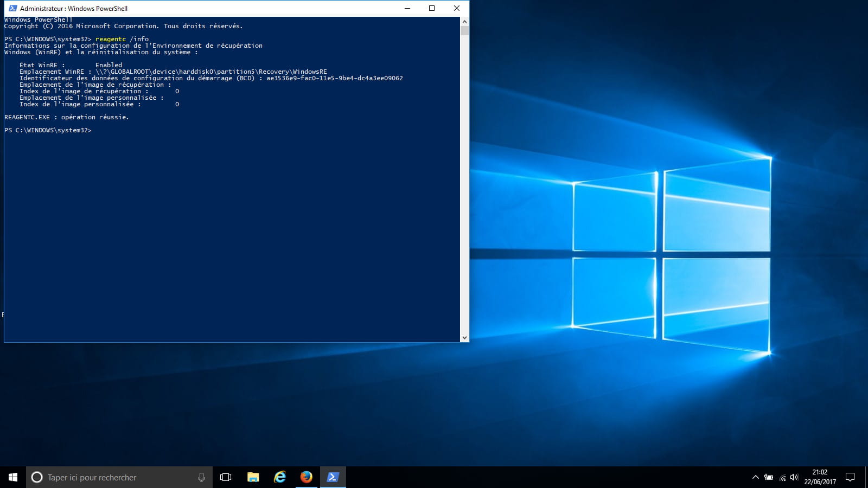
Task: Click 'État WinRE :' label
Action: point(42,65)
